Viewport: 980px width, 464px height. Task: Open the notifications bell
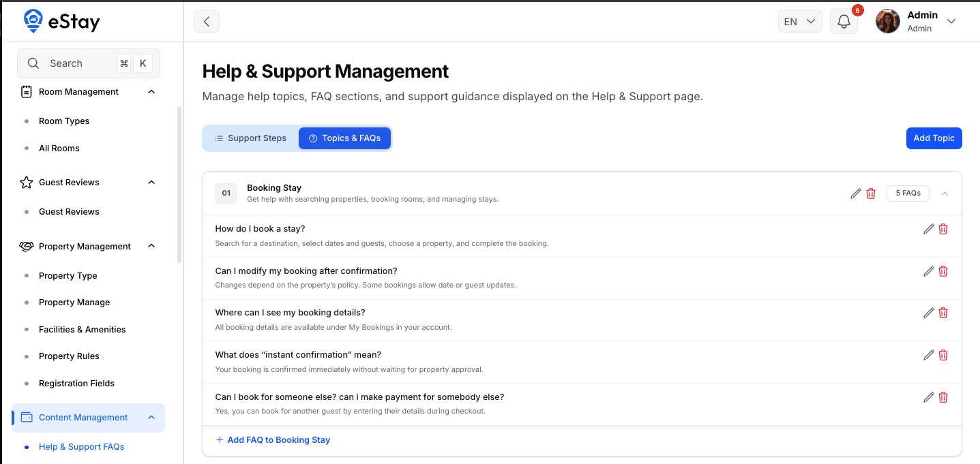click(844, 21)
